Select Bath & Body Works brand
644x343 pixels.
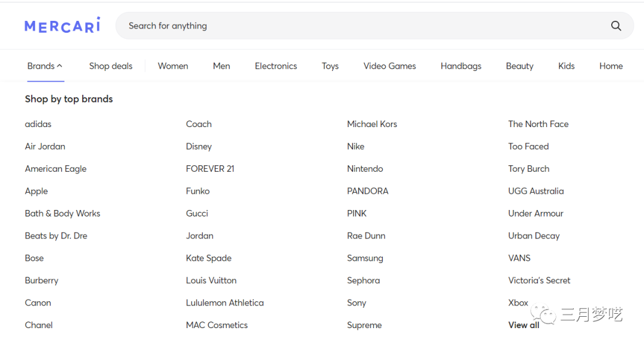pos(63,214)
